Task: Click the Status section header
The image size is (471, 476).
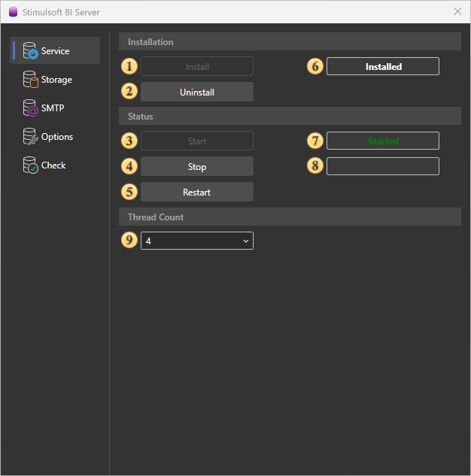Action: pos(290,116)
